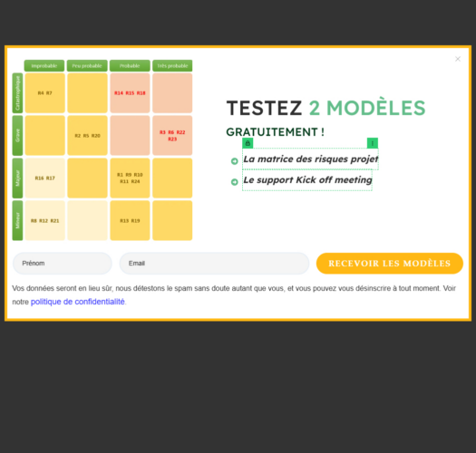
Task: Click the arrow bullet beside 'Le support Kick off meeting'
Action: click(x=234, y=182)
